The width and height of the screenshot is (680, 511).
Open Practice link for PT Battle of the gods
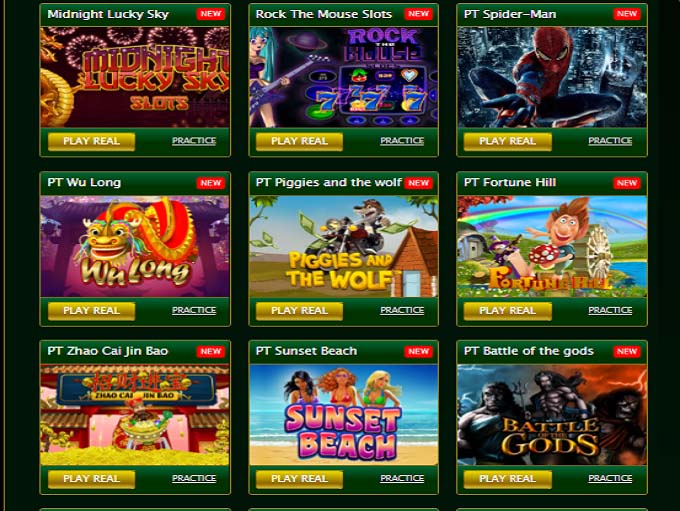(x=610, y=478)
